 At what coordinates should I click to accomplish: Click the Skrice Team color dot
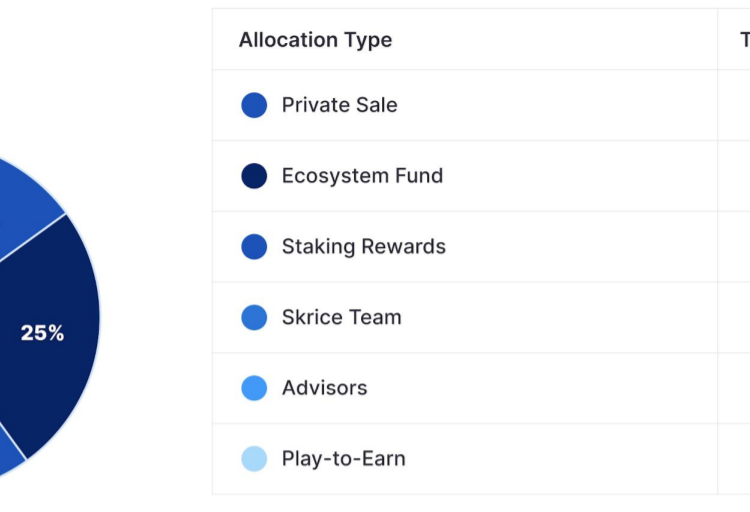coord(254,317)
